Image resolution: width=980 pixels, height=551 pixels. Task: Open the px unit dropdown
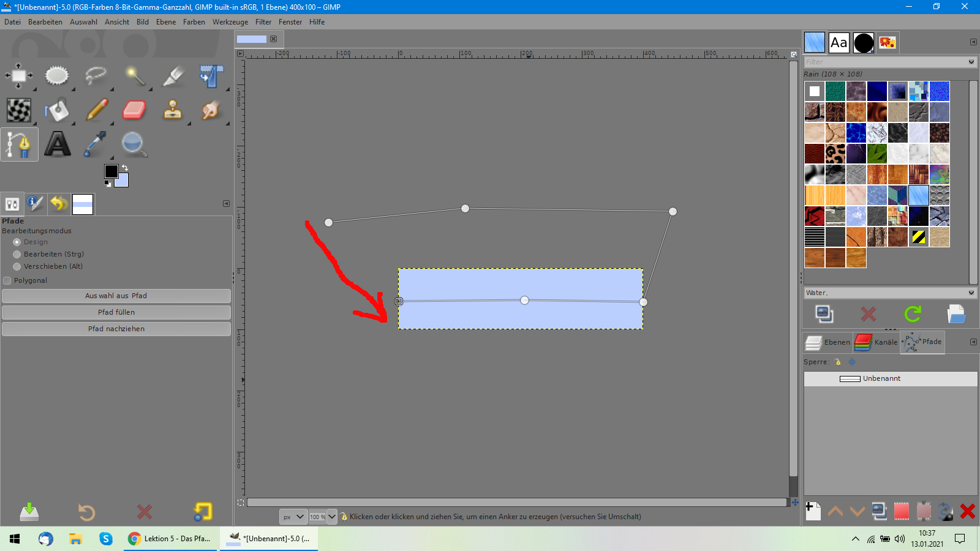tap(293, 517)
